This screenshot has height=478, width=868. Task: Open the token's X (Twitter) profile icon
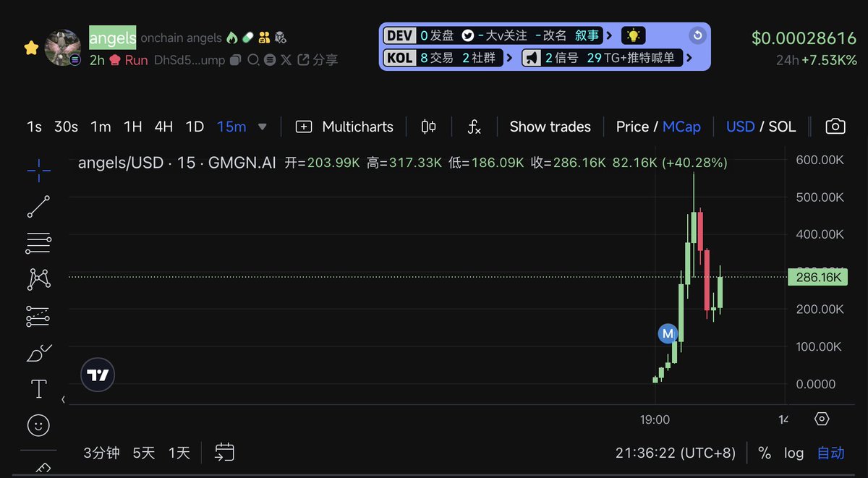coord(286,60)
